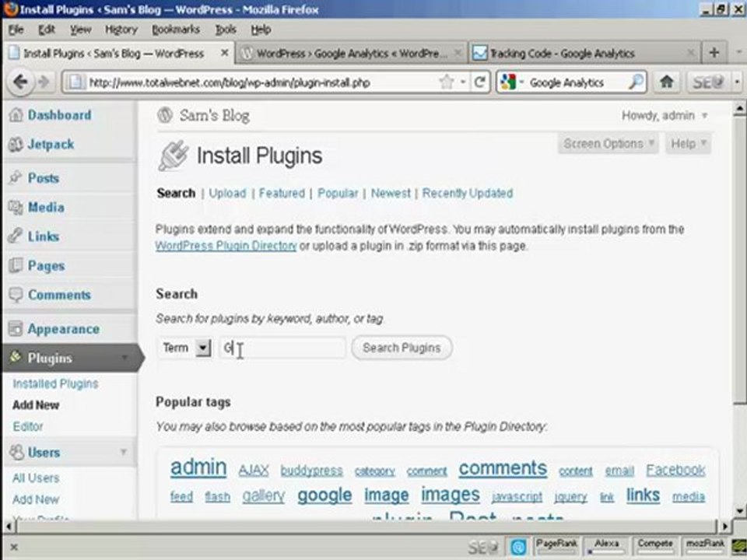Click the Compete status bar indicator
This screenshot has height=560, width=747.
pyautogui.click(x=655, y=546)
